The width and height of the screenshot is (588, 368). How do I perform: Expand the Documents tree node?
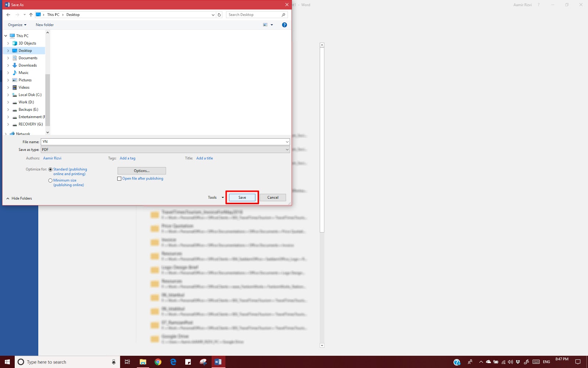[x=8, y=58]
